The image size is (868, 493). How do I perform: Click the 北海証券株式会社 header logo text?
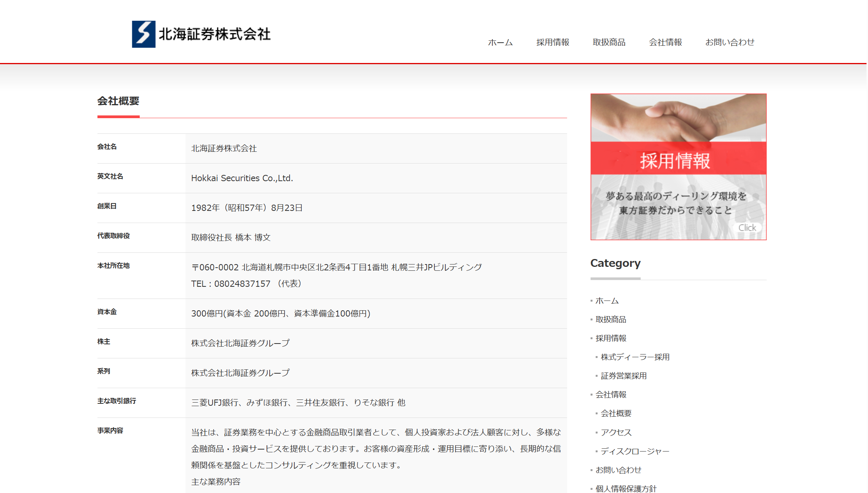click(214, 34)
